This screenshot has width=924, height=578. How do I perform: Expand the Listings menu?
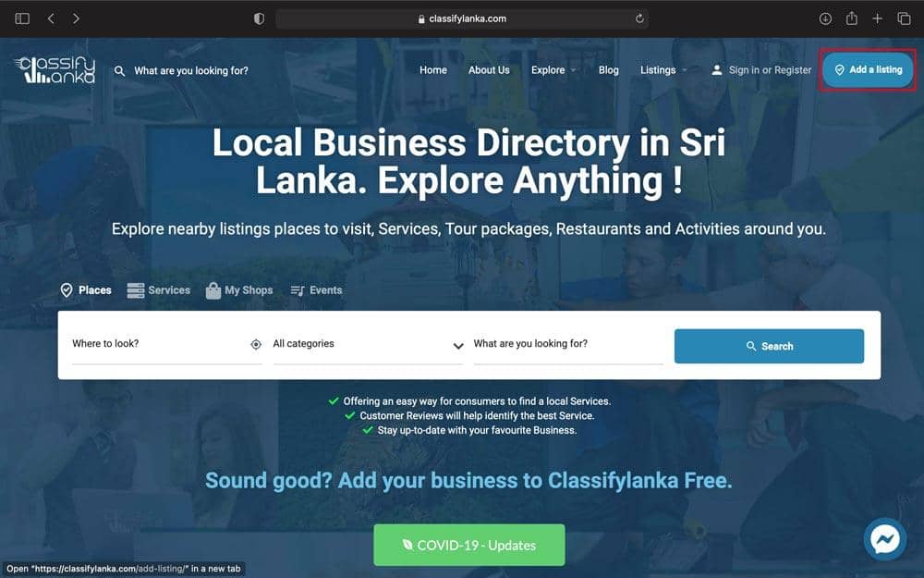click(663, 70)
